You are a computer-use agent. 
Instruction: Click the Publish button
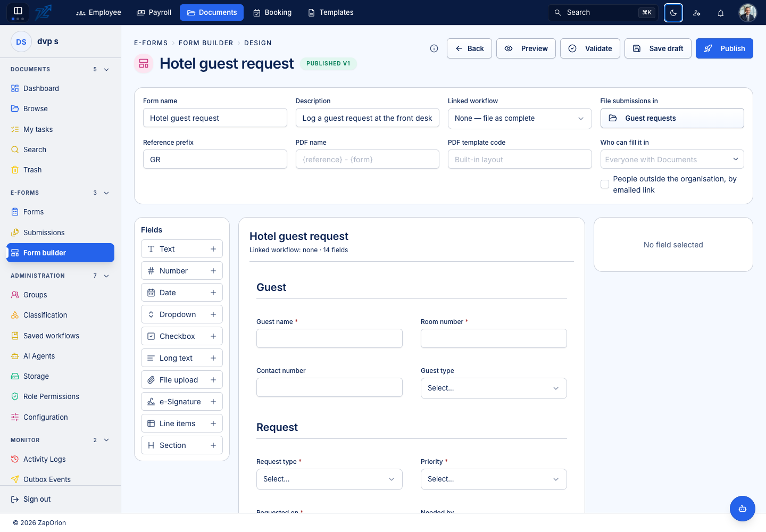(x=725, y=48)
